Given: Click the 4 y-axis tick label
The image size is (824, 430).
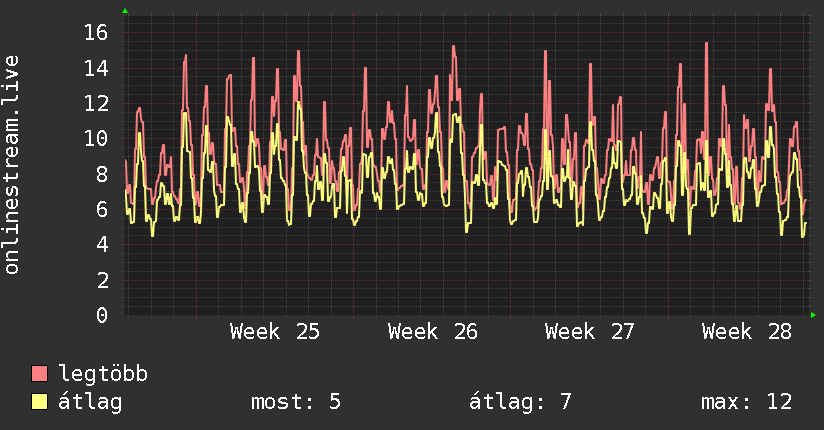Looking at the screenshot, I should coord(102,244).
